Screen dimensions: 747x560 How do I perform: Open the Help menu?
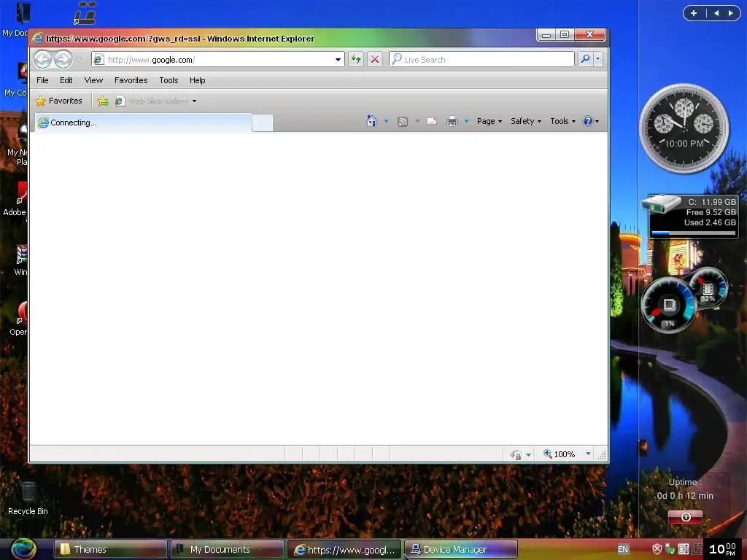pyautogui.click(x=197, y=80)
